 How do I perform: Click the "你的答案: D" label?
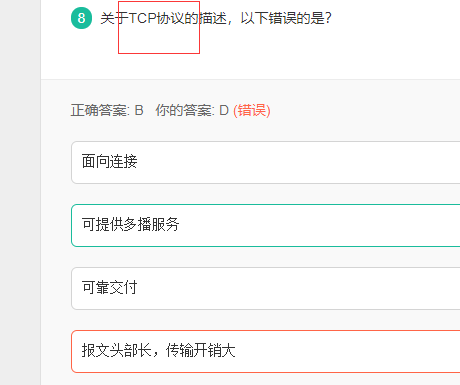click(x=192, y=110)
